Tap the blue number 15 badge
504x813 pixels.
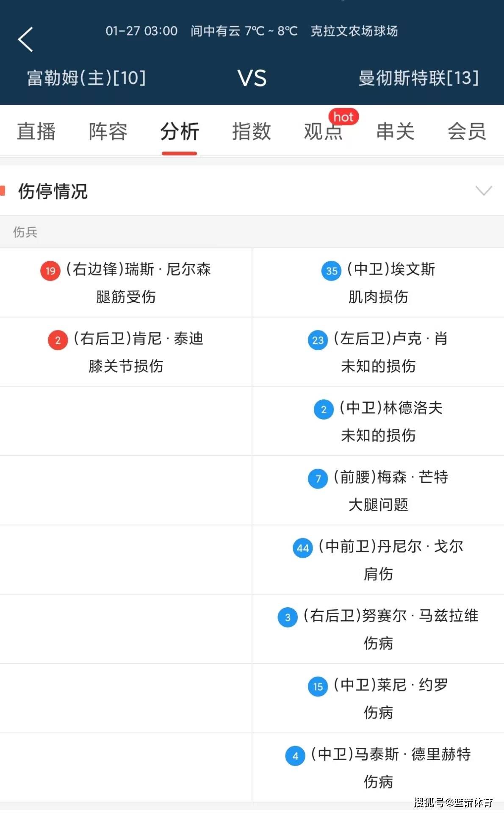coord(318,687)
